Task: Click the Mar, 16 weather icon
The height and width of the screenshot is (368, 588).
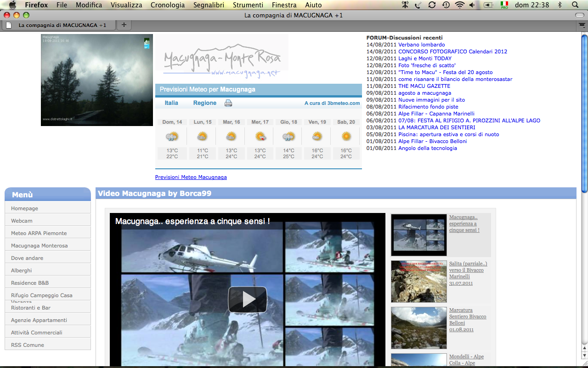Action: (231, 137)
